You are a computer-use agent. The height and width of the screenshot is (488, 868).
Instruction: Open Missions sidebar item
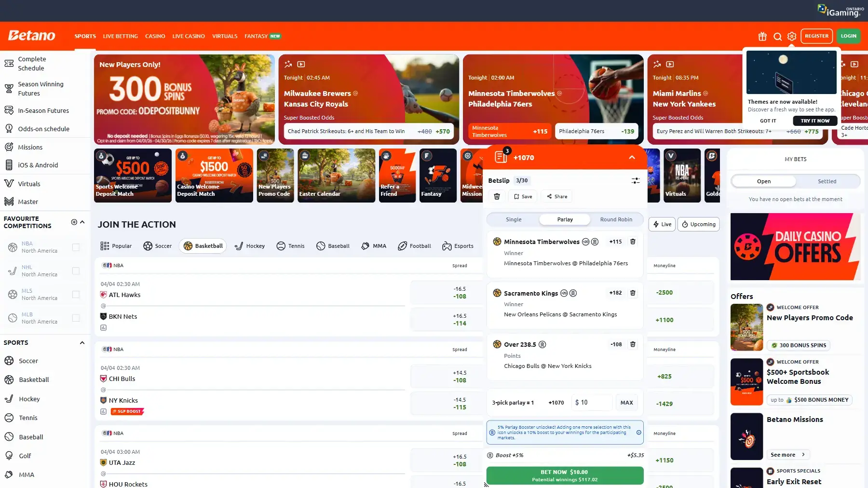pos(45,147)
